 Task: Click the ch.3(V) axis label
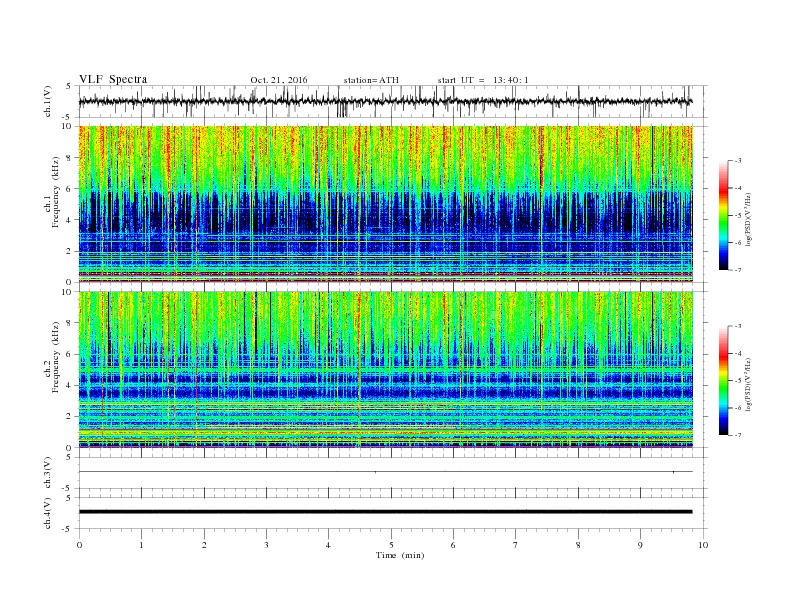(48, 473)
